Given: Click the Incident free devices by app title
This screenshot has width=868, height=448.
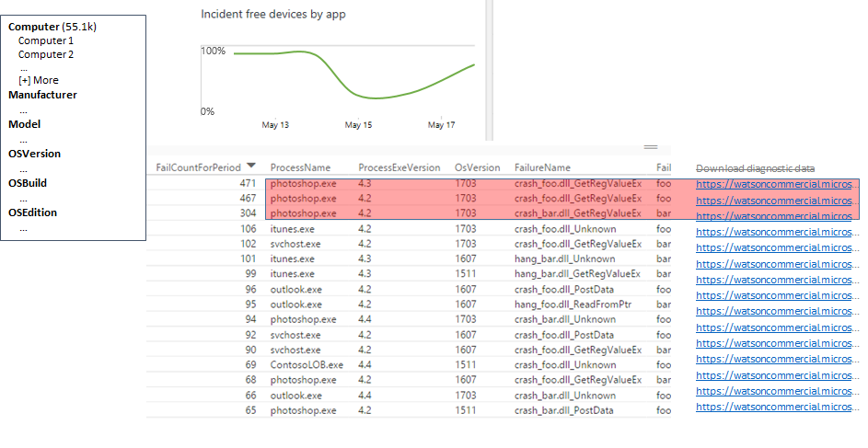Looking at the screenshot, I should click(273, 15).
